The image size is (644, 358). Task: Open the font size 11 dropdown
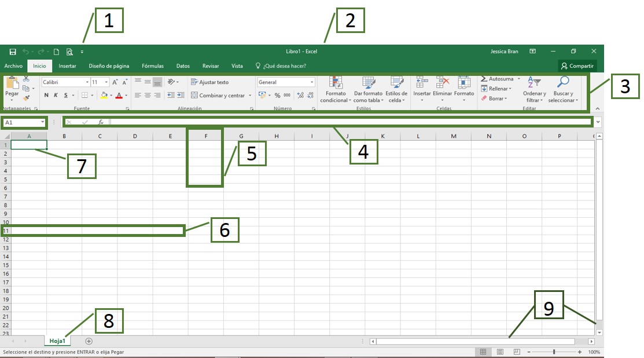coord(106,82)
